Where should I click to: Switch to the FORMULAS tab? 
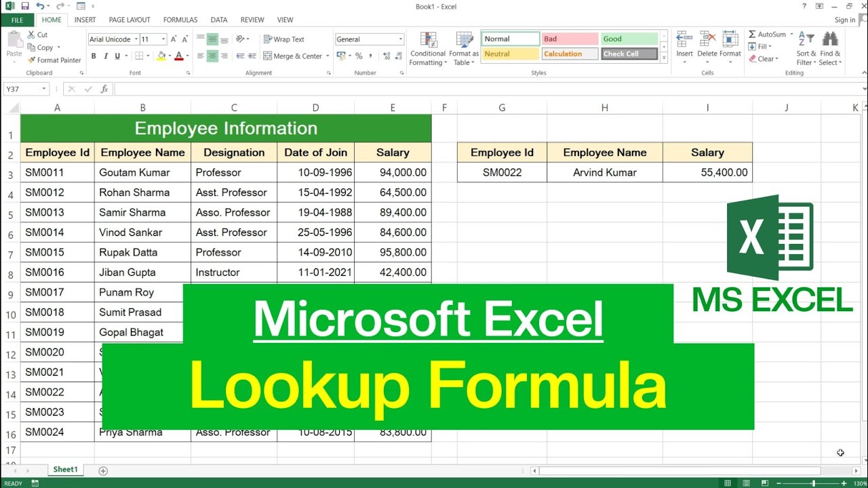pos(180,20)
